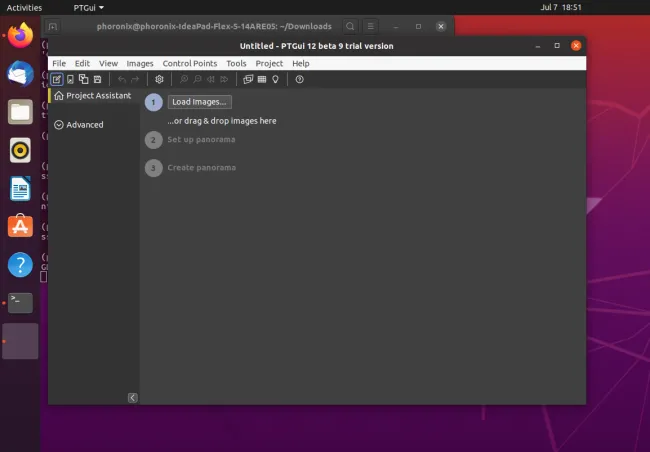650x452 pixels.
Task: Launch Thunderbird Mail from the dock
Action: 20,74
